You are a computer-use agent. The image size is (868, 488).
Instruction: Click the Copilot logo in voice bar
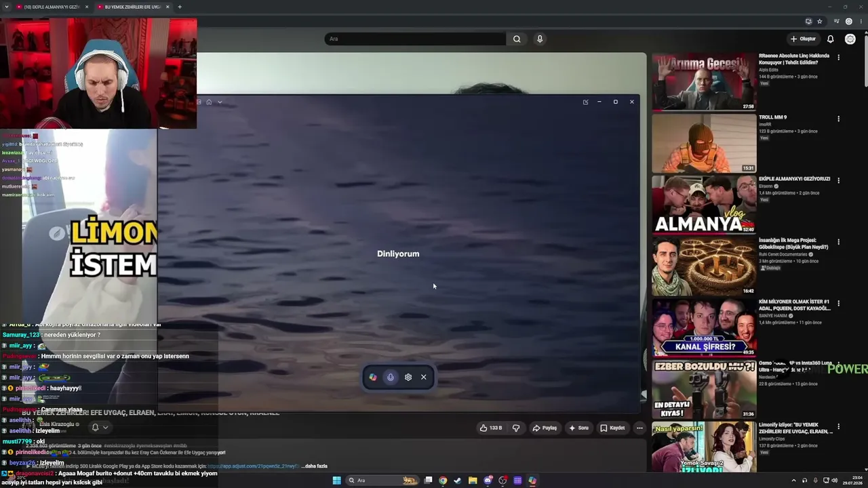(372, 378)
